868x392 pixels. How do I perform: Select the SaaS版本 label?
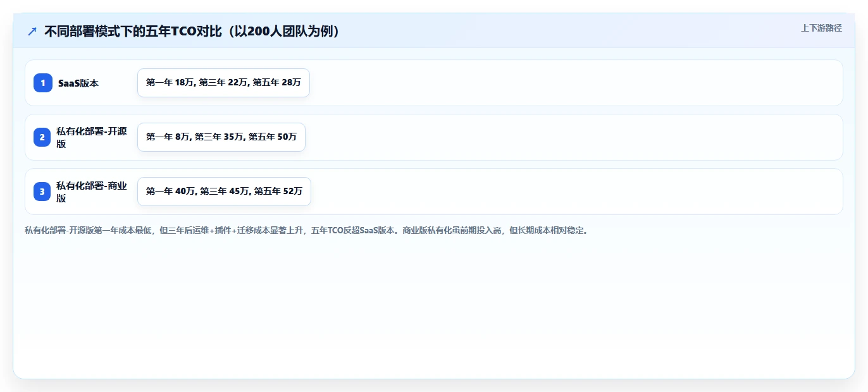pyautogui.click(x=78, y=83)
